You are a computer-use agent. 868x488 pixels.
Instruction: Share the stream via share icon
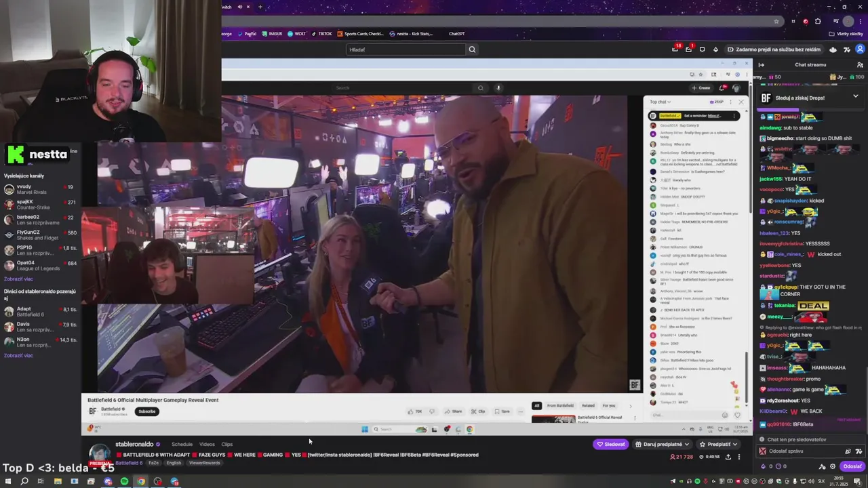728,457
